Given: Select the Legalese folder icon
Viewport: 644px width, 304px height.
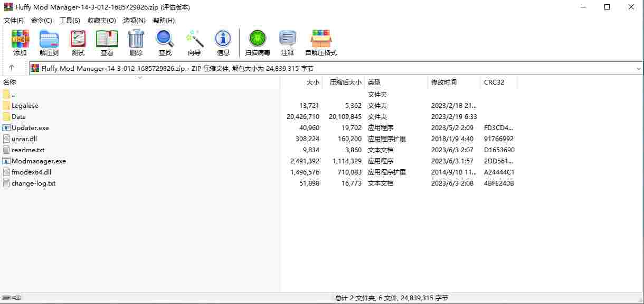Looking at the screenshot, I should (6, 106).
